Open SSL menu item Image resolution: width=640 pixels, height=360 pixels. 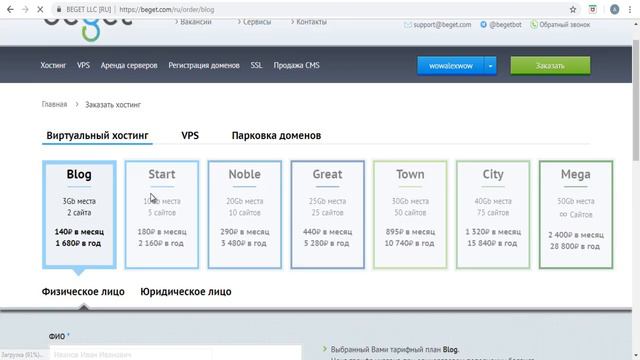coord(256,65)
